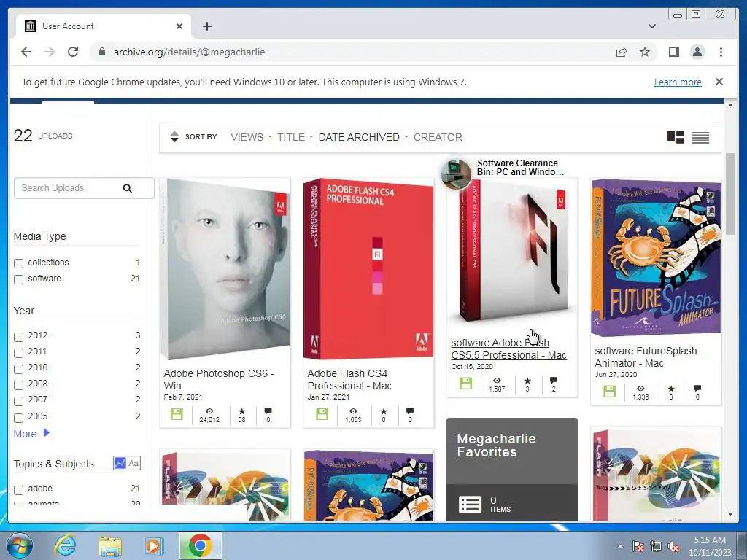This screenshot has width=747, height=560.
Task: Bookmark this page with the star icon
Action: tap(645, 52)
